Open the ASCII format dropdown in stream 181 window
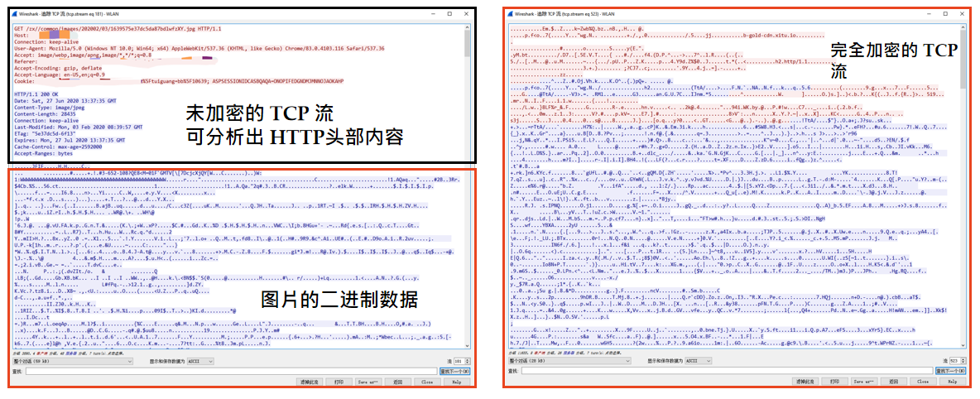Viewport: 980px width, 399px height. pos(200,361)
